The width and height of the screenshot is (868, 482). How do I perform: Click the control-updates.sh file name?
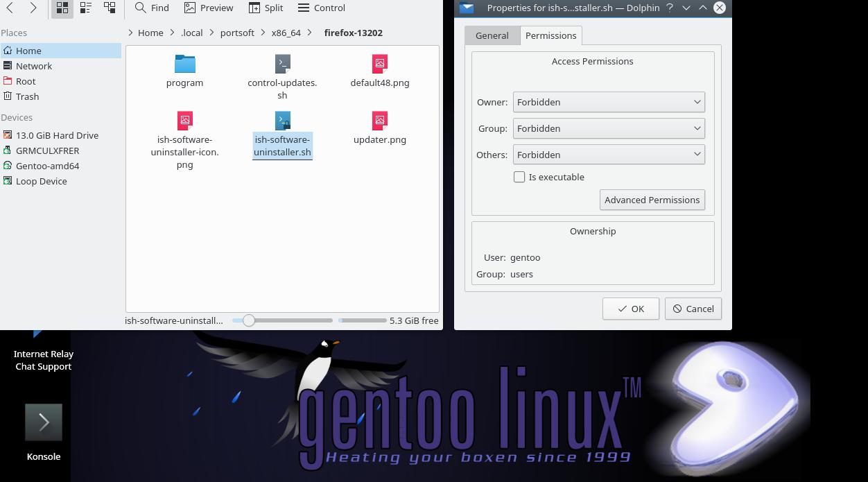282,89
